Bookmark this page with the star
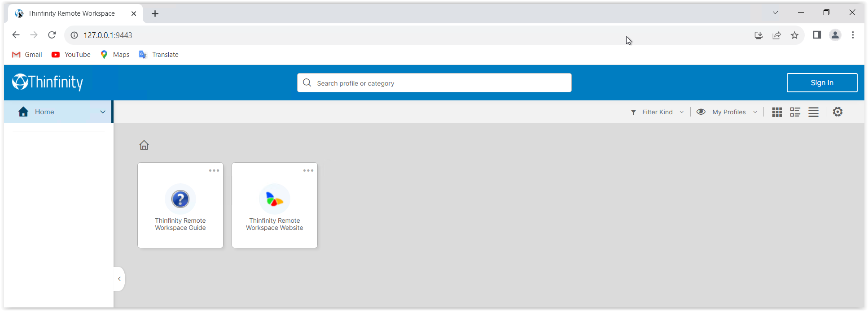 pos(794,35)
